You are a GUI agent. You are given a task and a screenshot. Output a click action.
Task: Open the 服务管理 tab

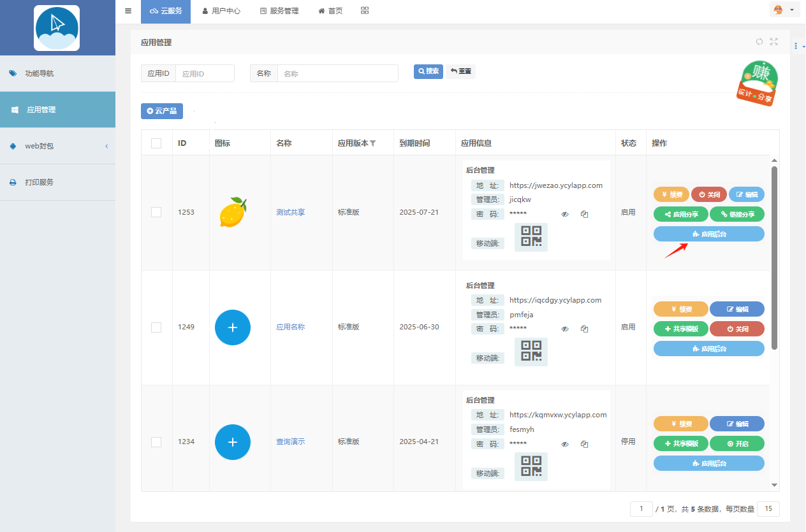(x=279, y=11)
